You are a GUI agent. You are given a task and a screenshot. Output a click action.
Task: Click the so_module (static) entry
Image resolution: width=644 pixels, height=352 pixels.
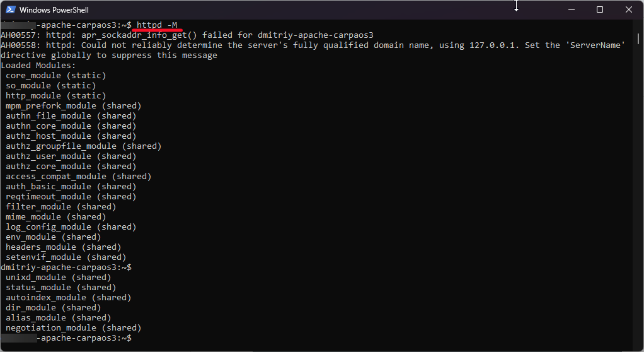(50, 86)
